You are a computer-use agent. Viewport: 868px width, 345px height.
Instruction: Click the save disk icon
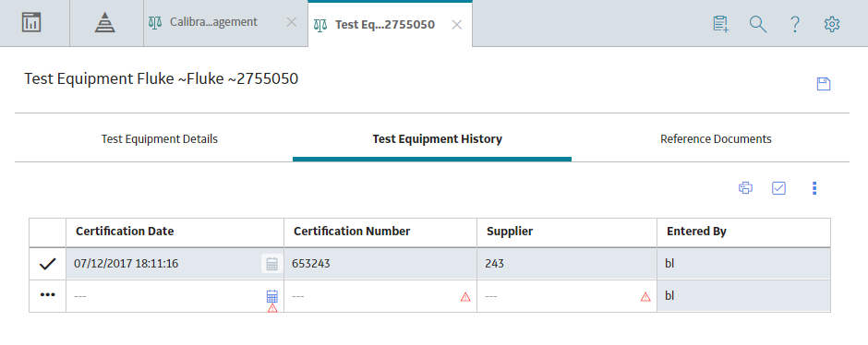pos(824,84)
